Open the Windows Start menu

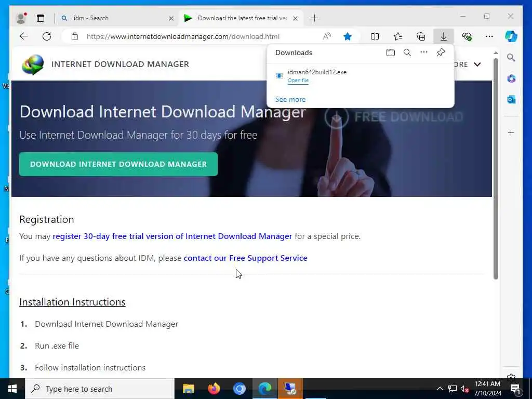pos(12,389)
